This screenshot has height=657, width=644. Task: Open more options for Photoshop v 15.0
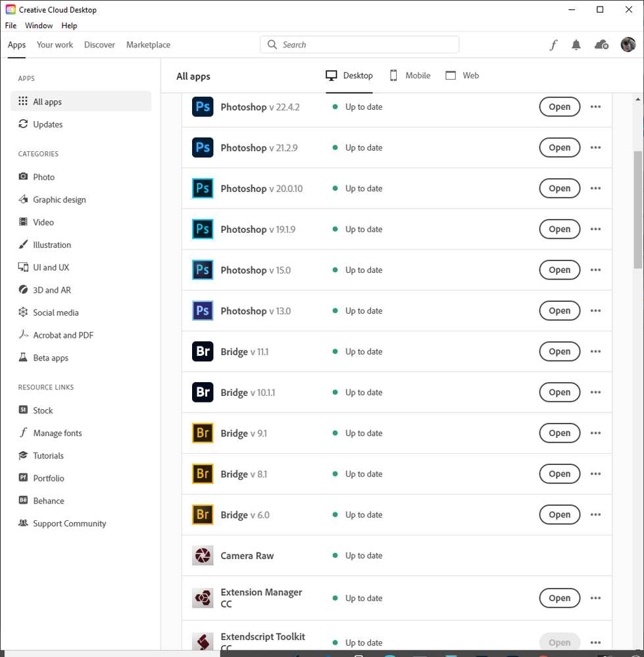[x=595, y=270]
